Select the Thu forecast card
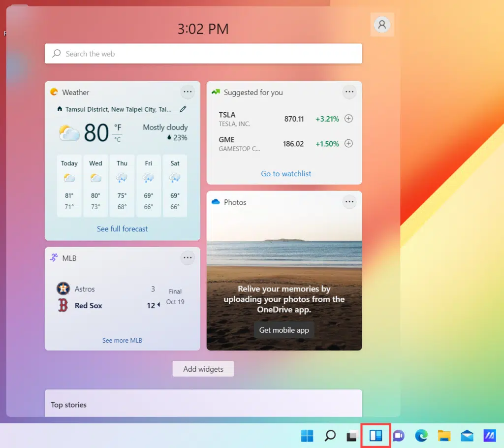 tap(122, 186)
